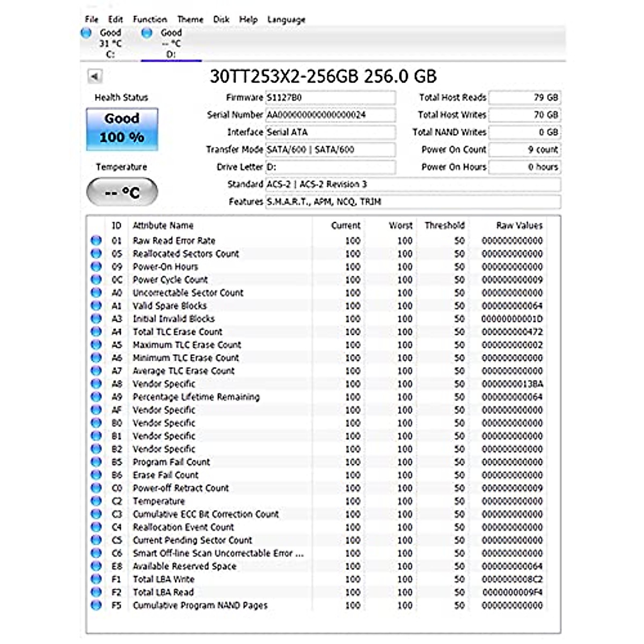
Task: Click the Firmware value field
Action: (330, 98)
